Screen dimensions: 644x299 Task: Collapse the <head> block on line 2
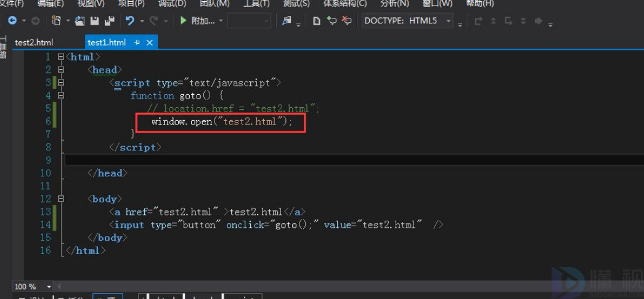click(61, 70)
